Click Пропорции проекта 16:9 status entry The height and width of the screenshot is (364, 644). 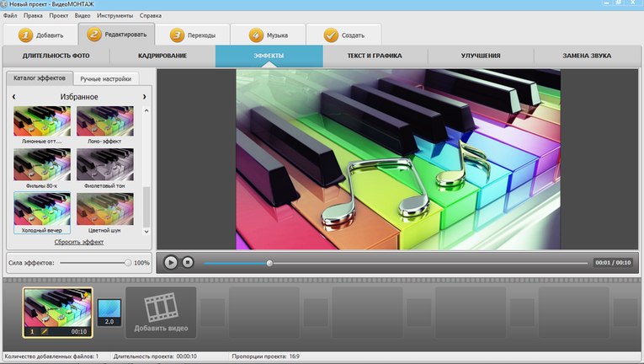point(266,356)
